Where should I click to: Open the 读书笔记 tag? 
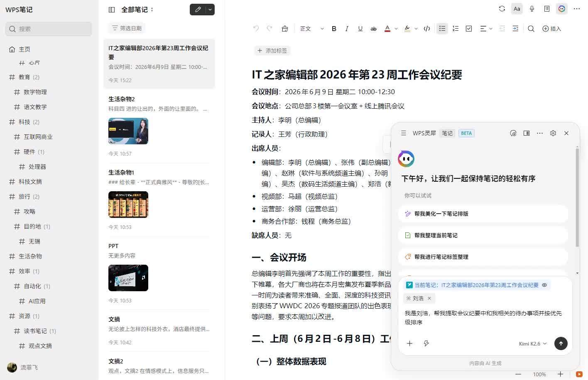(x=35, y=331)
